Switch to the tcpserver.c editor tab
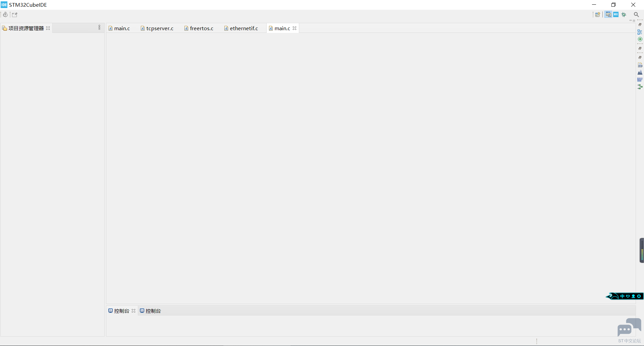Viewport: 644px width, 346px height. click(x=160, y=29)
